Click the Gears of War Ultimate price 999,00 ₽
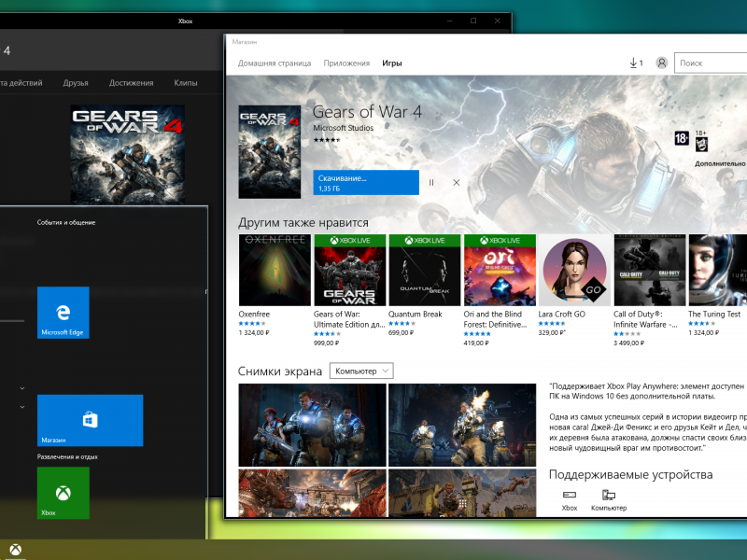 [326, 343]
